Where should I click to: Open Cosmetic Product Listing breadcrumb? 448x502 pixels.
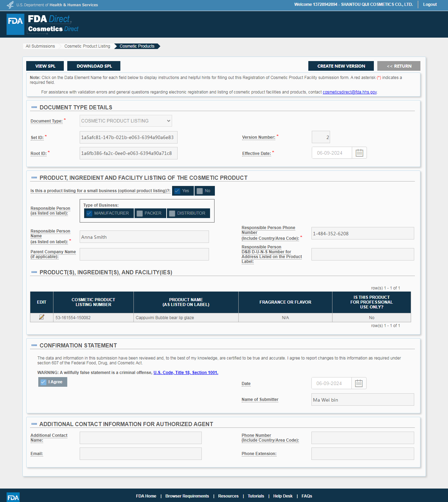pos(87,46)
